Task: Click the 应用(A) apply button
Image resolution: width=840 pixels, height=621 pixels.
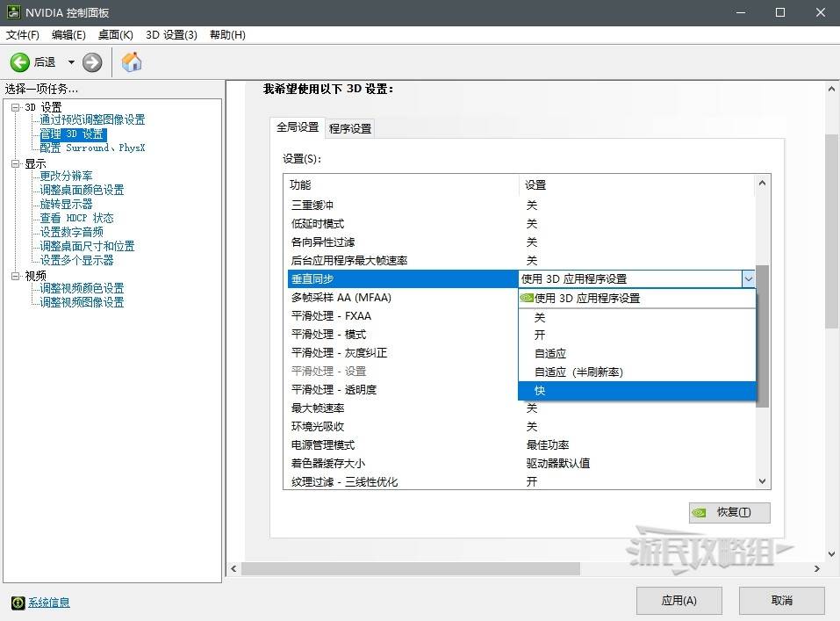Action: 678,601
